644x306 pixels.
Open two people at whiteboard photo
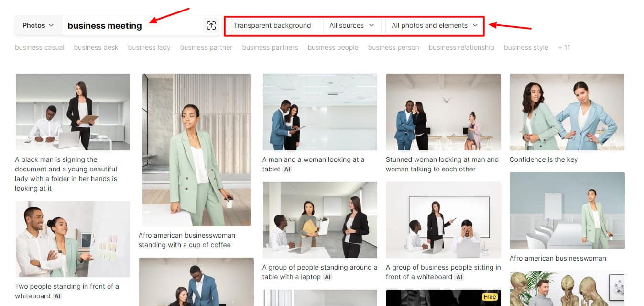(73, 239)
